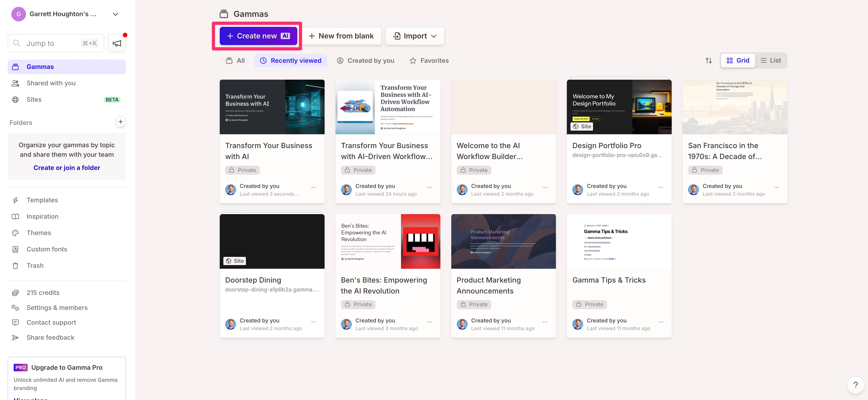Open more options for Gamma Tips & Tricks card

(660, 322)
